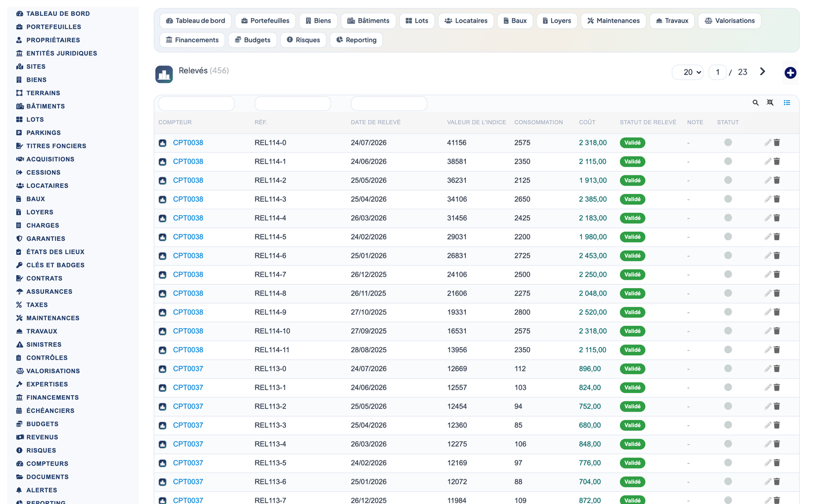The height and width of the screenshot is (504, 815).
Task: Click the Compteur filter input
Action: 196,103
